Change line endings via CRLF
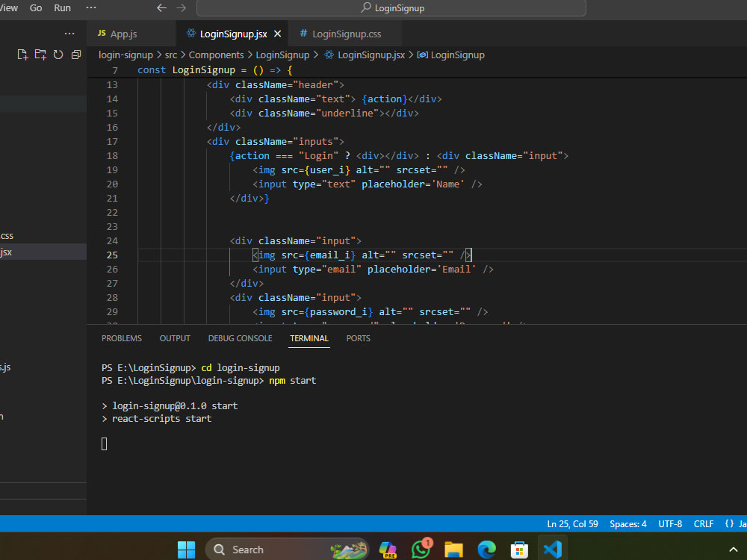Screen dimensions: 747x560 click(703, 524)
